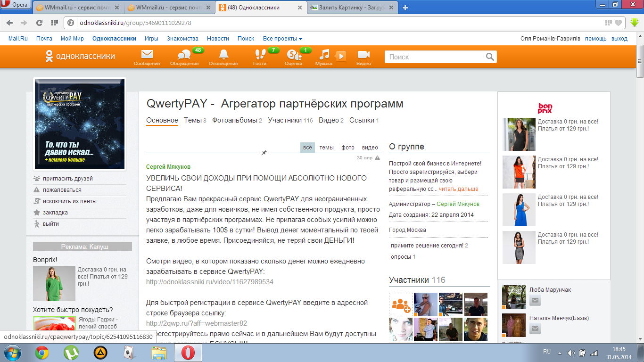Screen dimensions: 644x362
Task: Filter feed by видео
Action: tap(370, 148)
